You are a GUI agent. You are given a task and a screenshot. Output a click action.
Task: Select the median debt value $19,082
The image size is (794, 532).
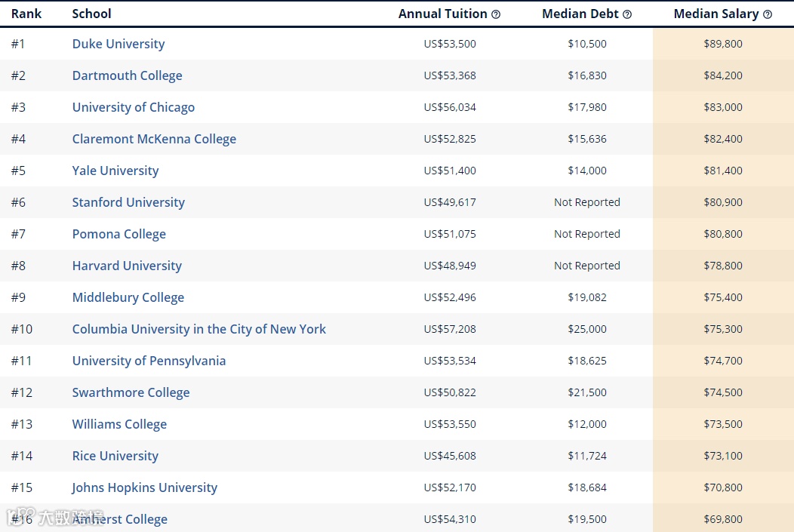(587, 297)
